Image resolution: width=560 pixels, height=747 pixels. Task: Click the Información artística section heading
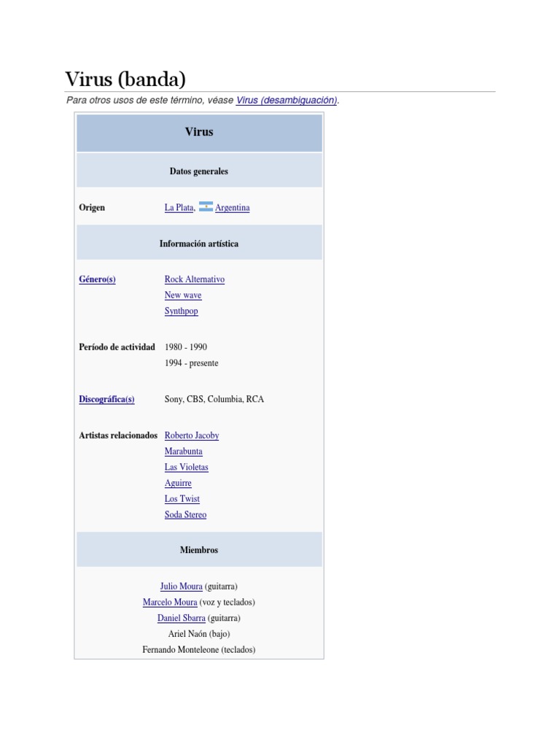199,244
